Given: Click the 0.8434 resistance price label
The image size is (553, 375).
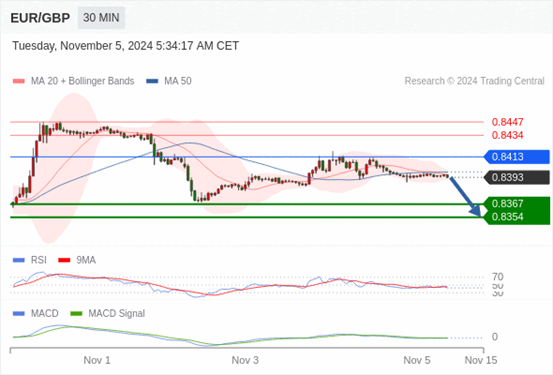Looking at the screenshot, I should click(508, 135).
